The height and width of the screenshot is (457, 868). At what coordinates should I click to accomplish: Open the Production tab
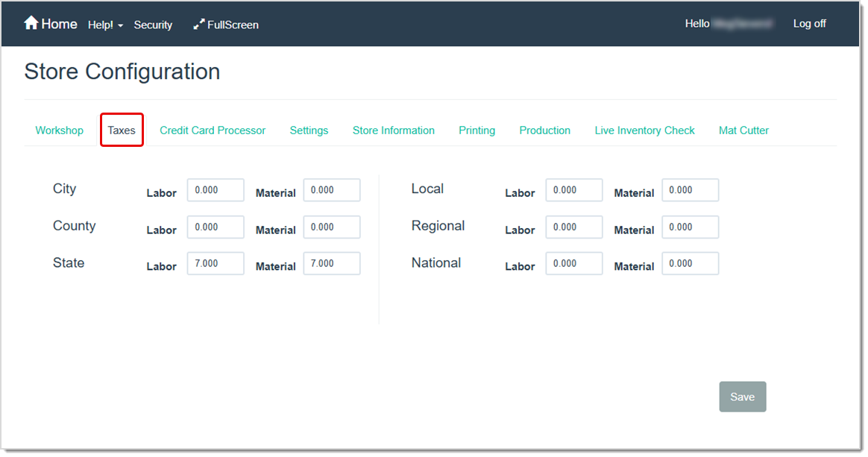[544, 130]
